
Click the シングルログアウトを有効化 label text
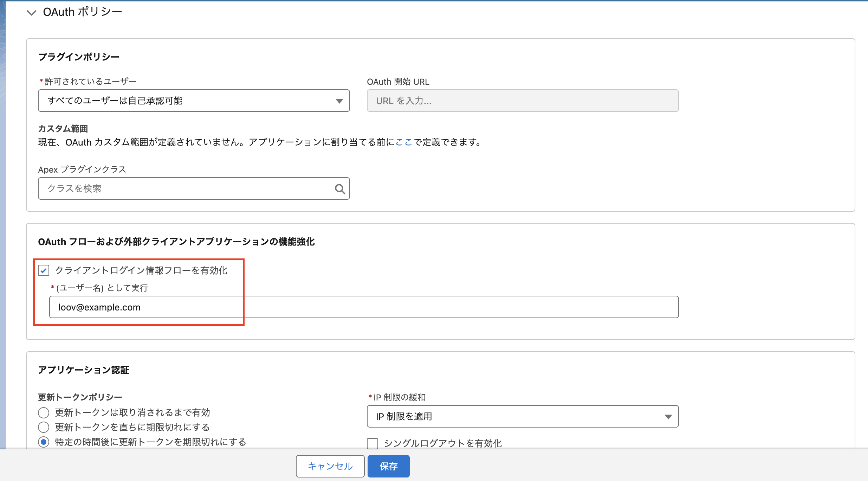[x=443, y=443]
